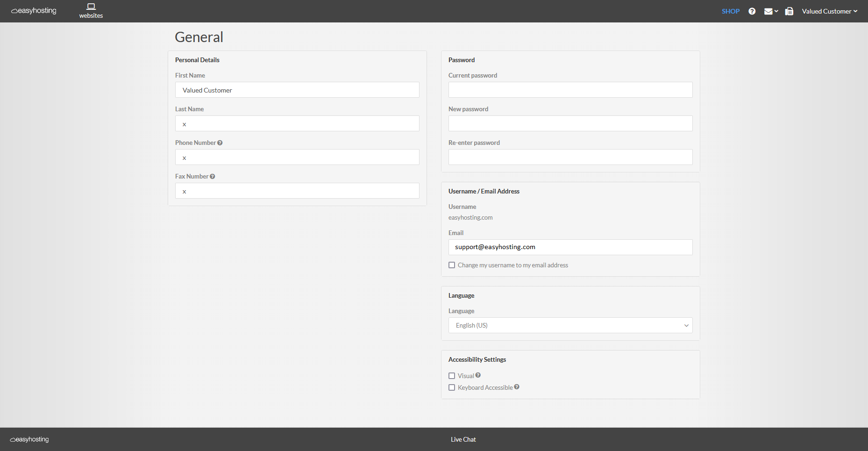Click the Fax Number help tooltip icon

(x=213, y=176)
